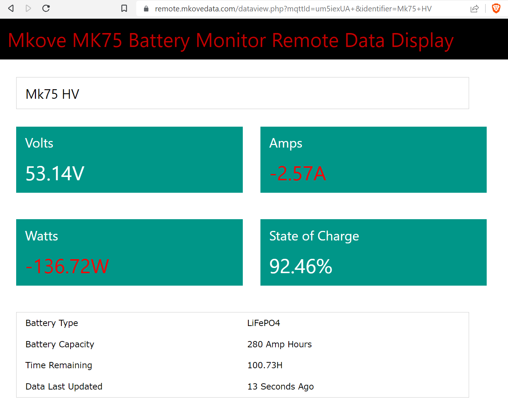
Task: Select the Mk75 HV identifier box
Action: (242, 93)
